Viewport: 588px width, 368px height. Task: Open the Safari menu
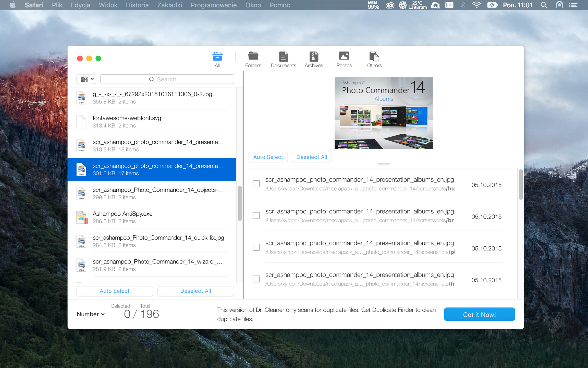pos(34,5)
